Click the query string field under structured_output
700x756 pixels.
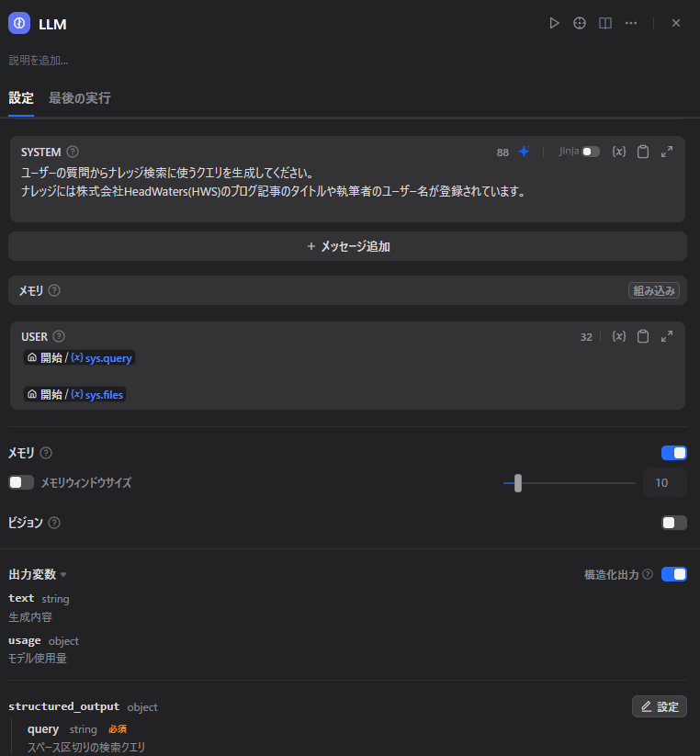coord(43,729)
